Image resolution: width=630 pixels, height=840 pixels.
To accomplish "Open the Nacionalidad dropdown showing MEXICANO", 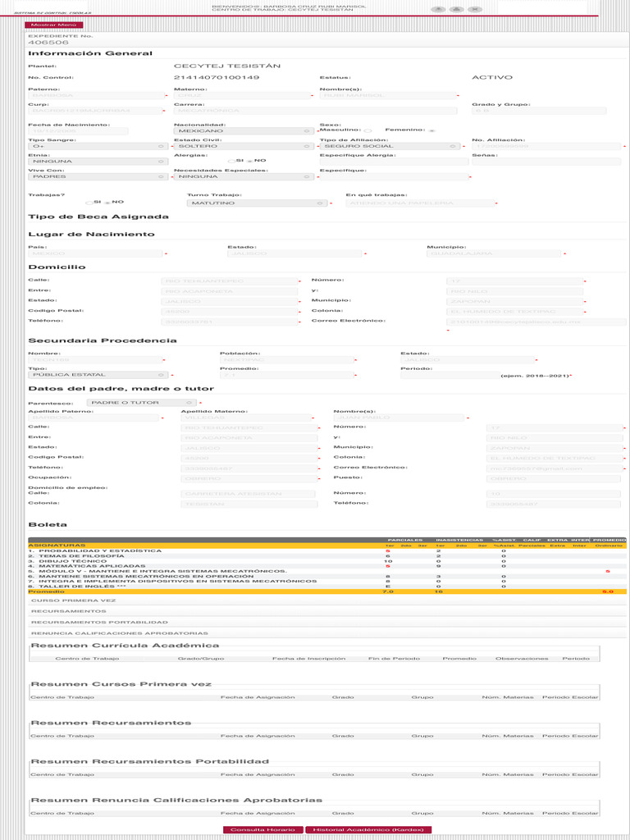I will [x=244, y=130].
